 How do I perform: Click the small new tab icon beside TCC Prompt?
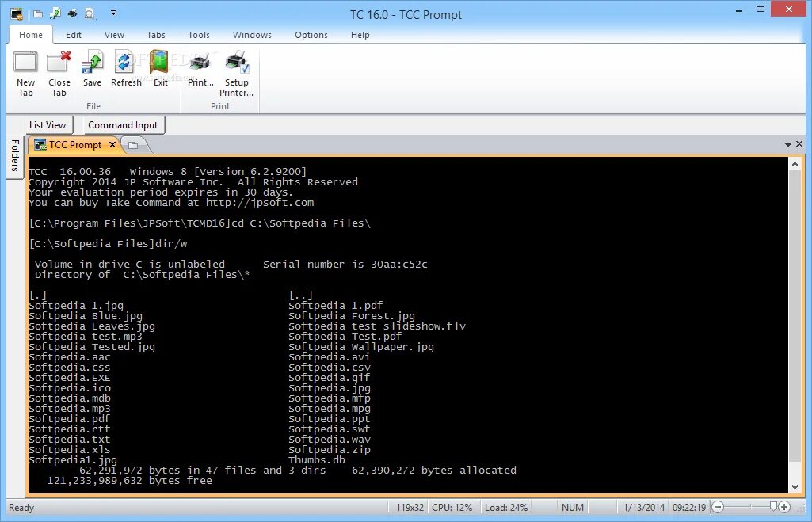coord(133,146)
